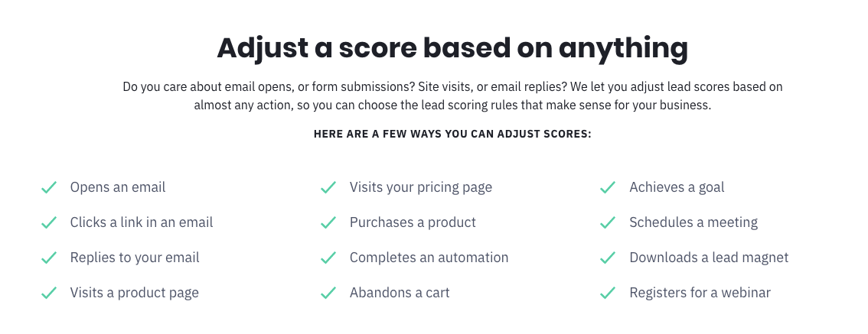Viewport: 868px width, 334px height.
Task: Click the Here are a few ways subheading
Action: coord(452,135)
